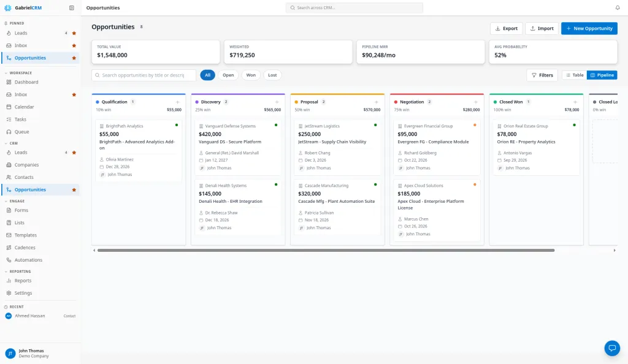Toggle the star beside Opportunities under CRM
The image size is (628, 364).
tap(74, 189)
